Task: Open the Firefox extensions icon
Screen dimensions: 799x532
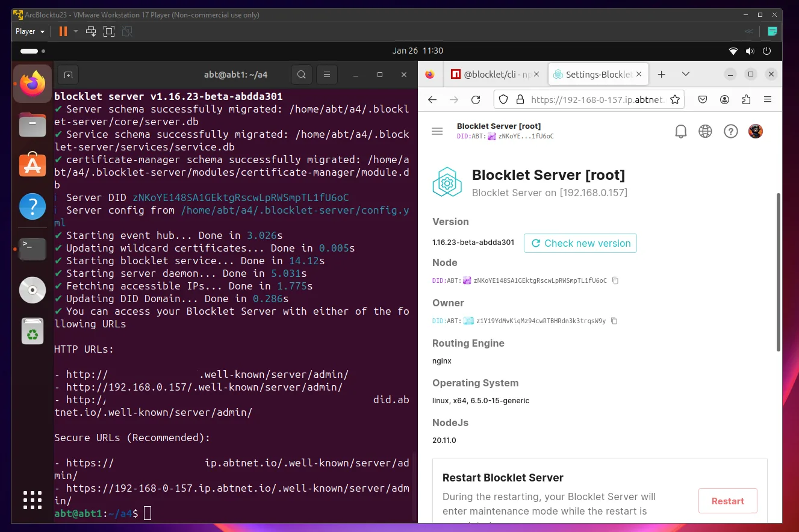Action: click(747, 100)
